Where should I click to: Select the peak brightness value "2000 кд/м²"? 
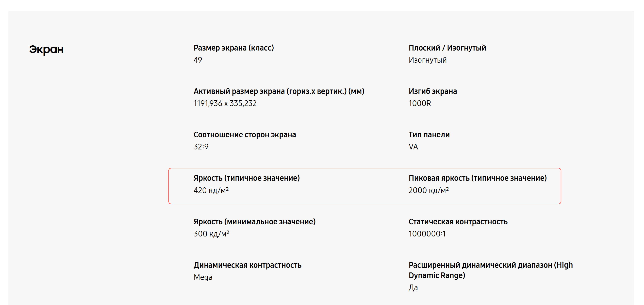click(429, 190)
